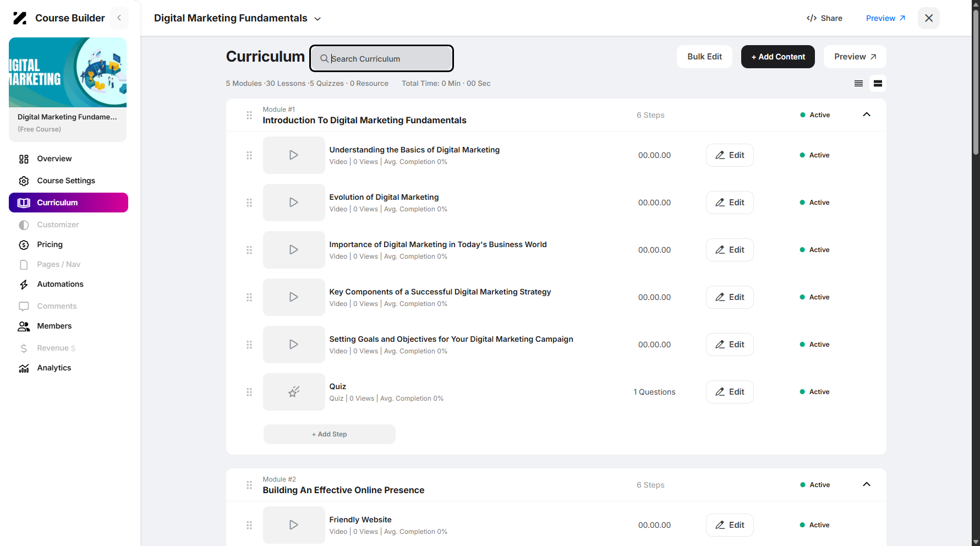Click drag handle of Module #2
Image resolution: width=980 pixels, height=546 pixels.
pos(249,485)
